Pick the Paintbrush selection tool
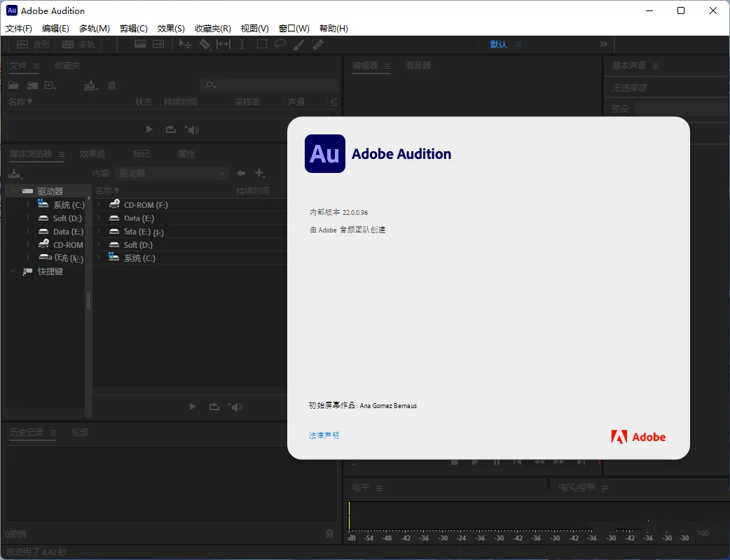Viewport: 730px width, 560px height. [x=298, y=44]
